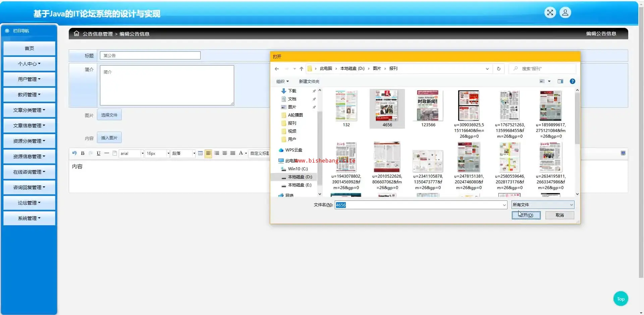
Task: Justify the editor text
Action: pyautogui.click(x=233, y=153)
